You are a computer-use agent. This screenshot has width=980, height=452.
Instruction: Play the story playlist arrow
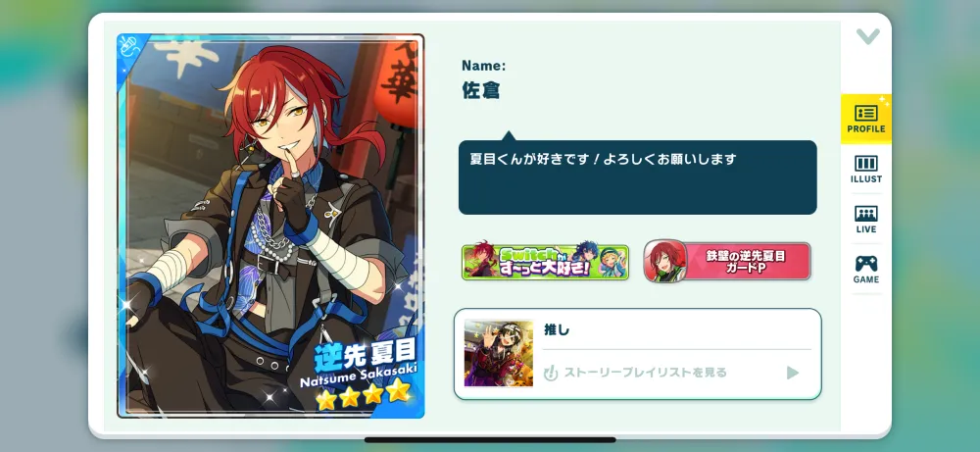pos(793,374)
